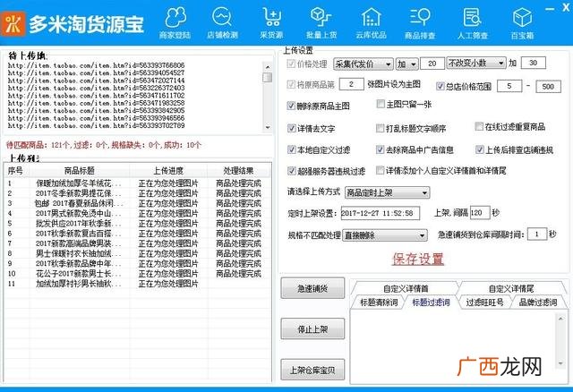The height and width of the screenshot is (392, 573).
Task: Open the 过滤旺旺号 tab
Action: tap(484, 303)
